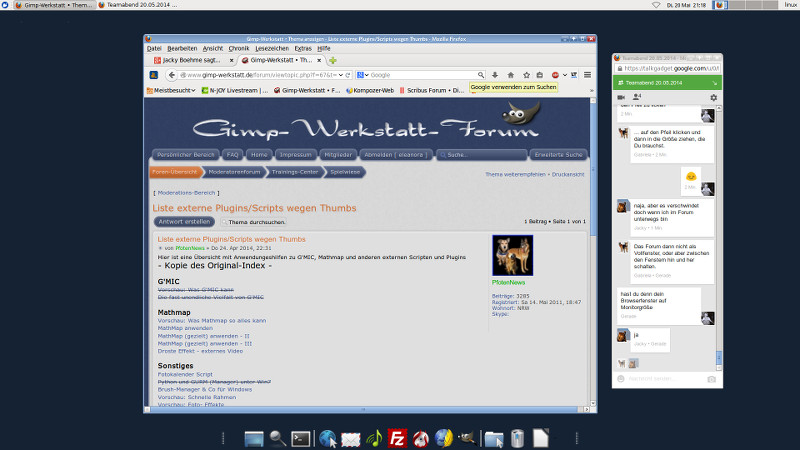
Task: Open Lesezeichen menu
Action: pyautogui.click(x=272, y=48)
